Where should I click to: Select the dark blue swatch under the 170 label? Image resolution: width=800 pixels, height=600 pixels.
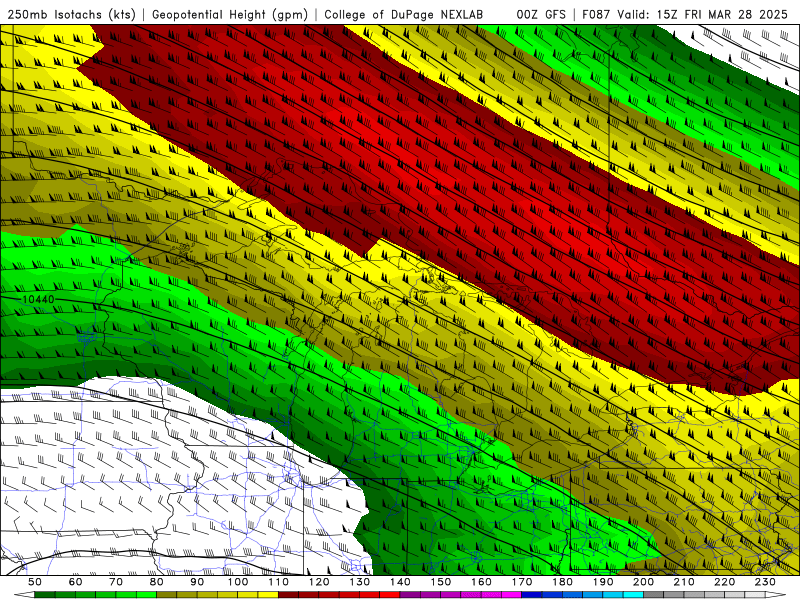pyautogui.click(x=532, y=595)
